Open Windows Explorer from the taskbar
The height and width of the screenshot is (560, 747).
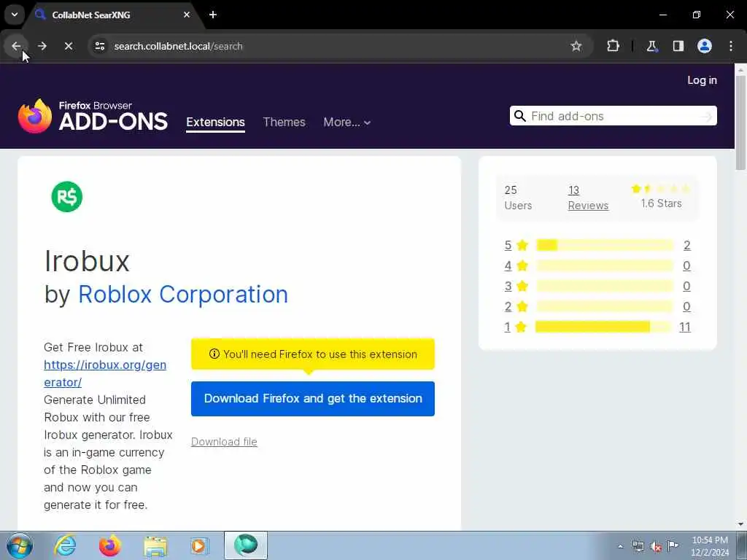point(155,545)
